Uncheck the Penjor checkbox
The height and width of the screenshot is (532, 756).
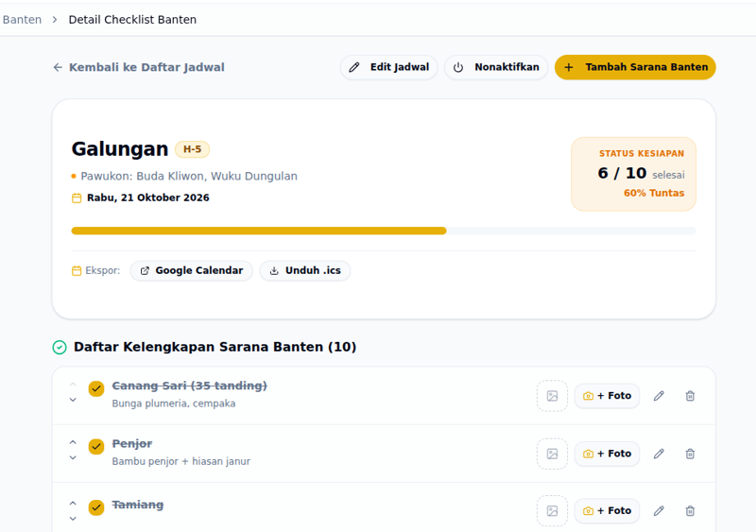click(x=96, y=447)
